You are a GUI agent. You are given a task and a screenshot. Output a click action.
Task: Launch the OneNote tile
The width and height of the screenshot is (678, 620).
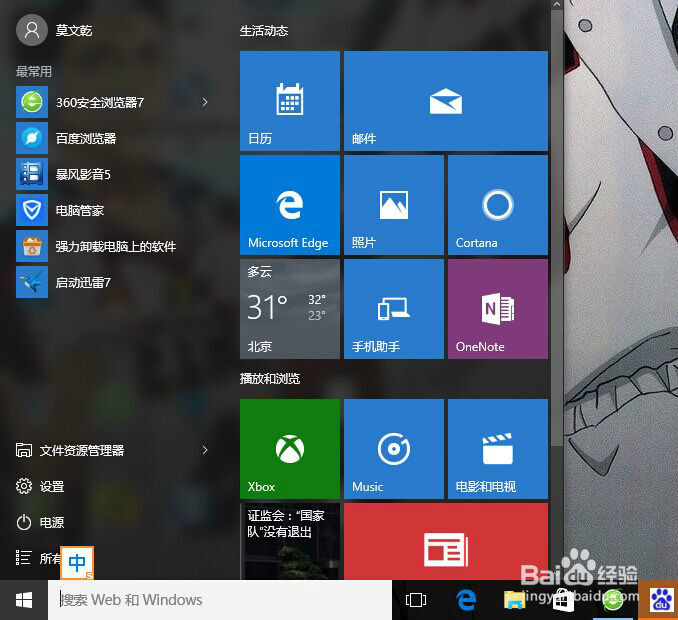[498, 309]
